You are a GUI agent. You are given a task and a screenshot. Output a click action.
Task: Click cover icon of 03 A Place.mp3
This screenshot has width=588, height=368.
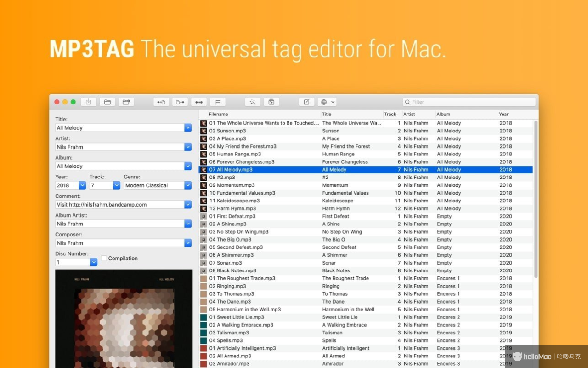coord(204,138)
